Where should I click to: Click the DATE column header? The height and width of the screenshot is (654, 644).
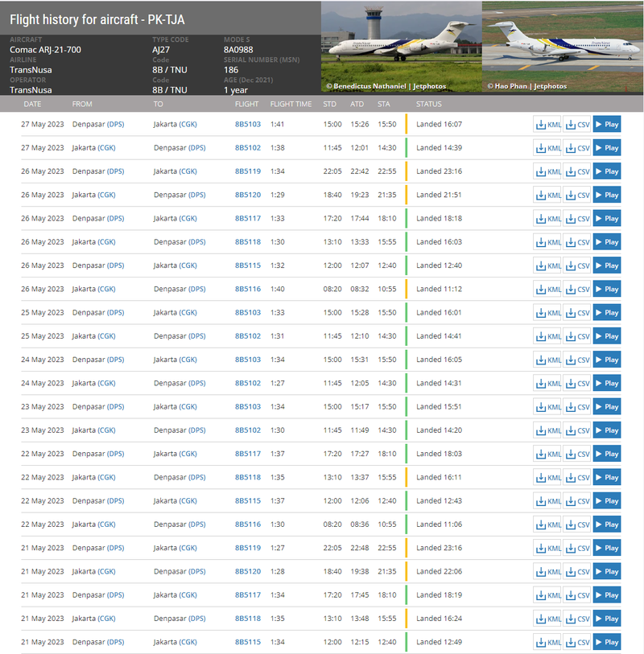(32, 105)
